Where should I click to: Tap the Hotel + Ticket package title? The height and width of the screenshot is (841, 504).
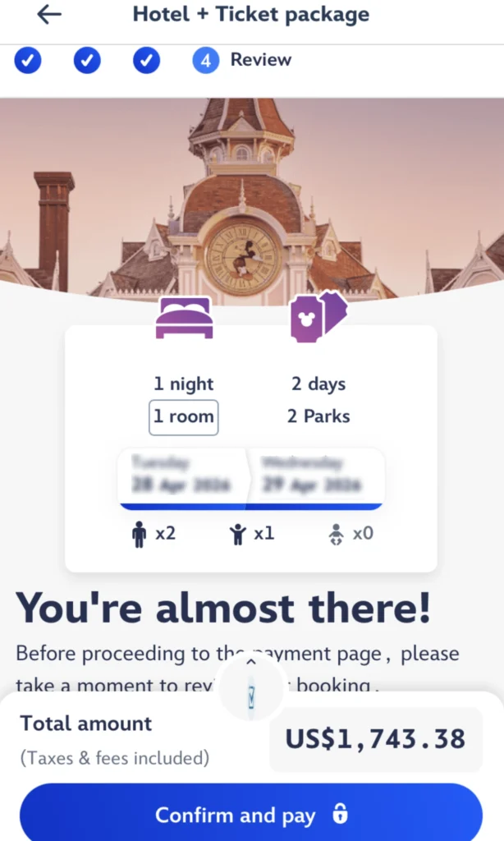[250, 15]
